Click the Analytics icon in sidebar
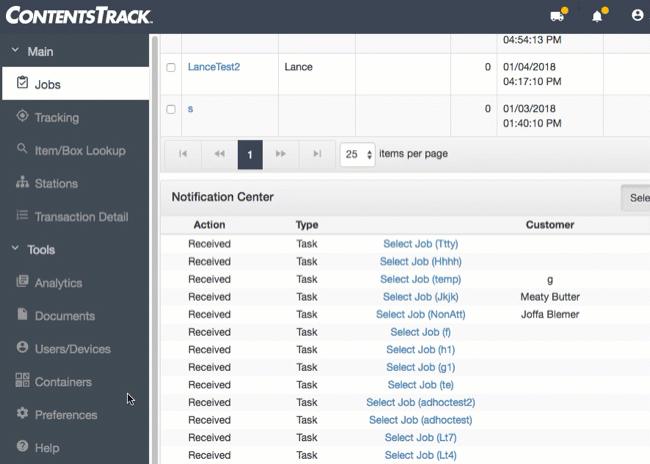Screen dimensions: 650x464 click(22, 281)
